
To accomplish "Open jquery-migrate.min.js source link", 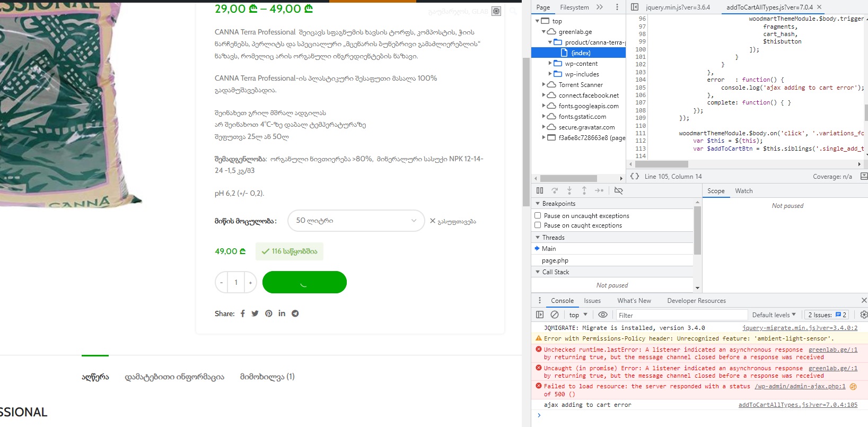I will click(800, 328).
